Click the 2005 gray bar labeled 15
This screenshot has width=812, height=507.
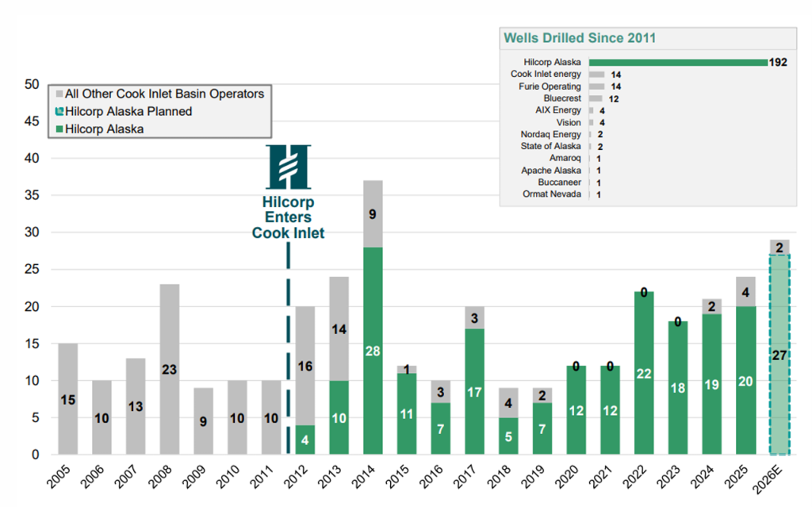tap(68, 398)
